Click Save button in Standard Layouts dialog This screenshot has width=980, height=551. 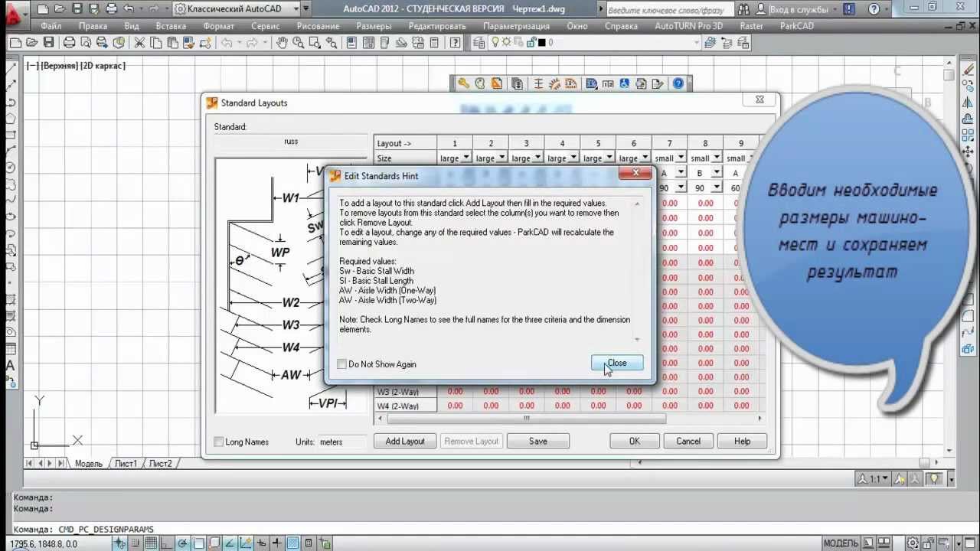click(x=537, y=441)
